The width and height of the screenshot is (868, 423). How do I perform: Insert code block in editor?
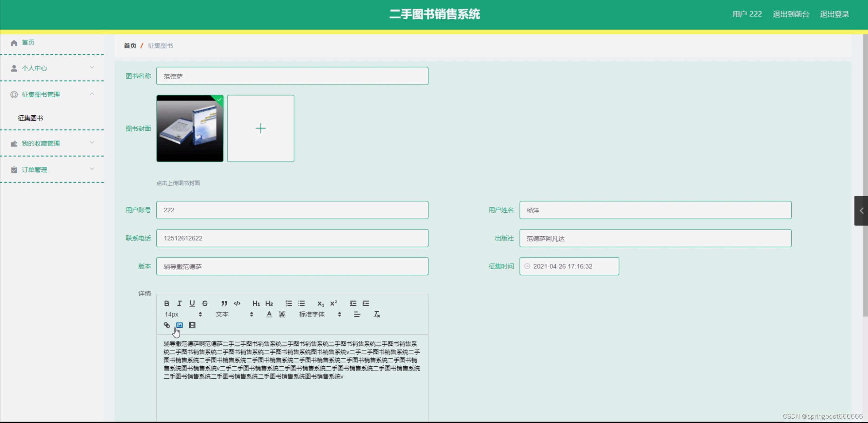[x=237, y=303]
